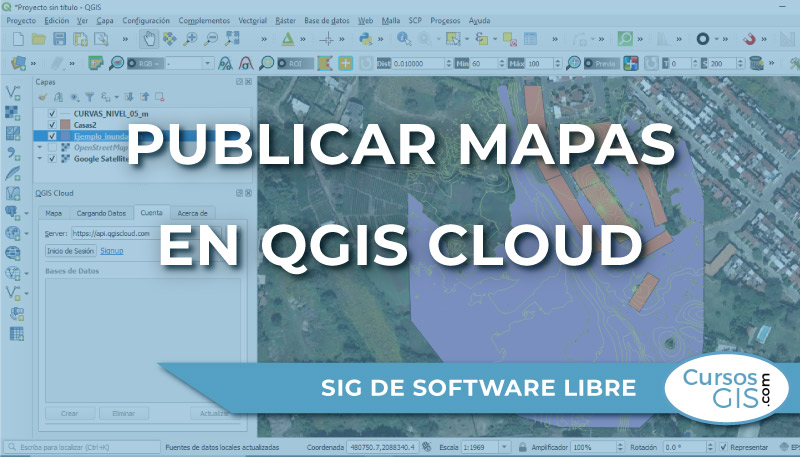Viewport: 800px width, 457px height.
Task: Toggle the Google Satellite layer checkbox
Action: [x=53, y=158]
